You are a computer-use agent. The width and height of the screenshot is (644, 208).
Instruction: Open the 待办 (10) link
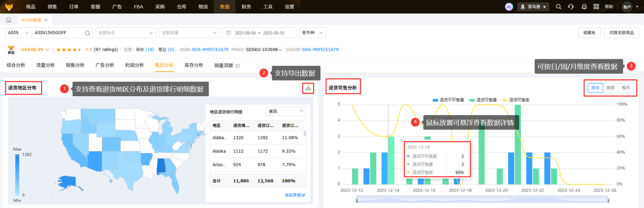145,50
